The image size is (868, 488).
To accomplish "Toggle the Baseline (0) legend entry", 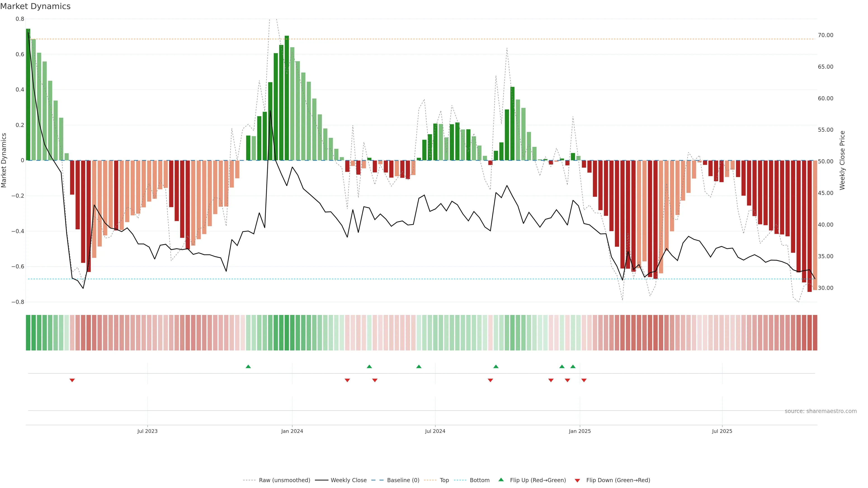I will [x=403, y=480].
